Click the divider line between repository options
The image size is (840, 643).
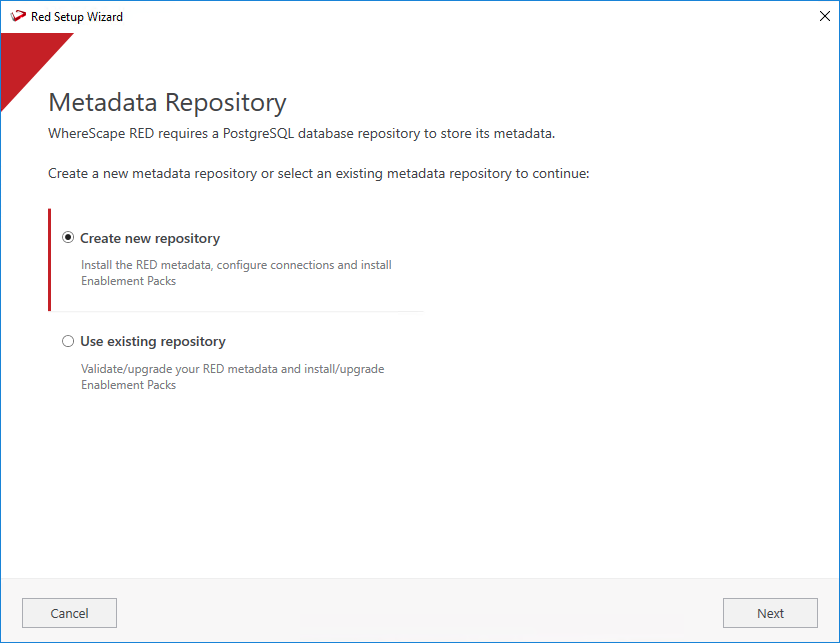click(x=240, y=311)
